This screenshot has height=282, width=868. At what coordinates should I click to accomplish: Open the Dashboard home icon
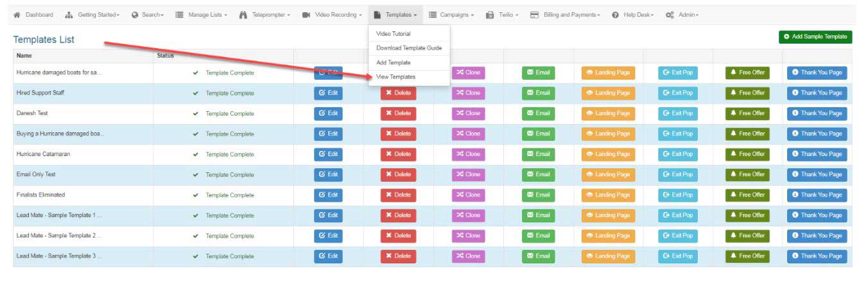point(17,15)
